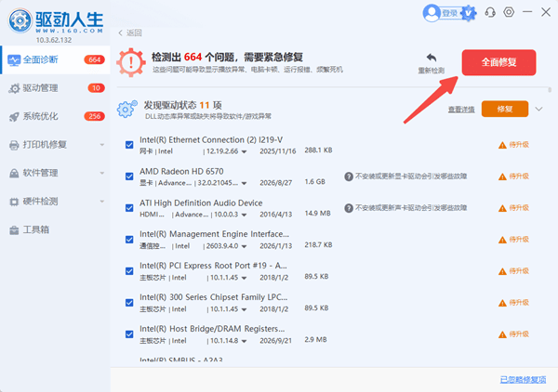Select 软件管理 in the sidebar
The height and width of the screenshot is (392, 558).
click(55, 173)
